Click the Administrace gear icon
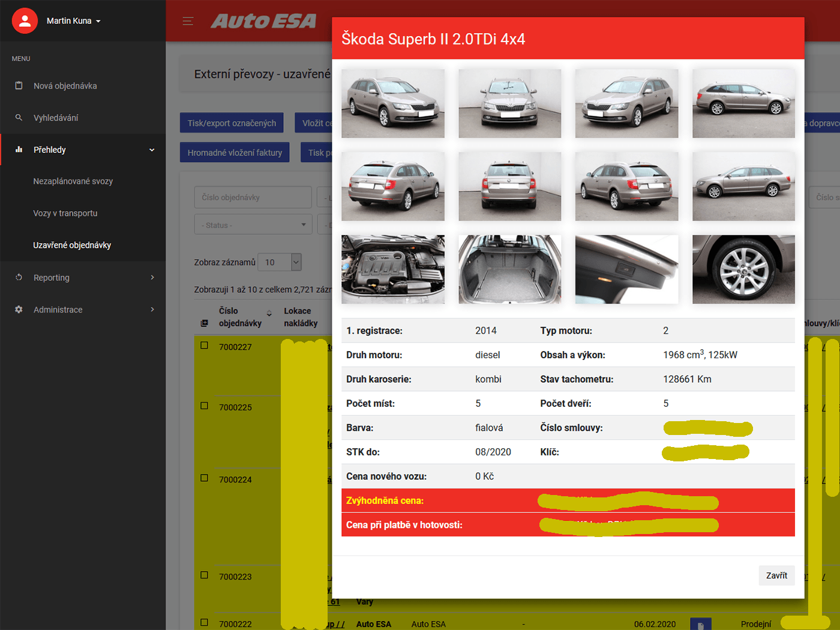 click(19, 310)
